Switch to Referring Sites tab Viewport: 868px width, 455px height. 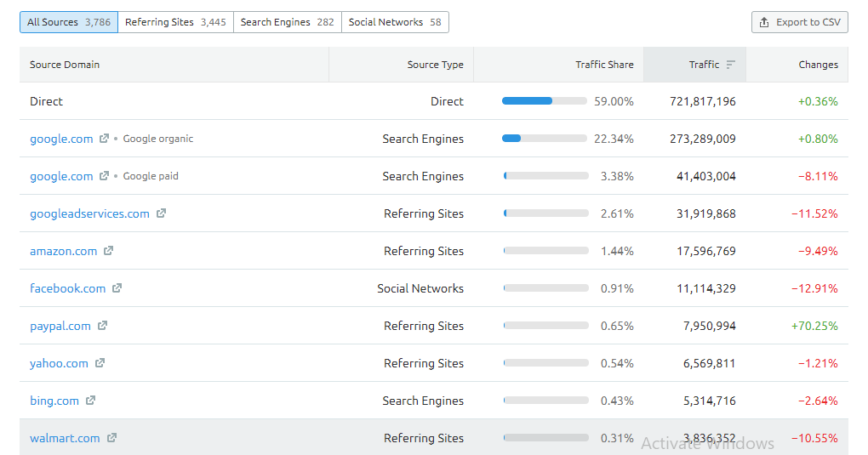pyautogui.click(x=175, y=22)
